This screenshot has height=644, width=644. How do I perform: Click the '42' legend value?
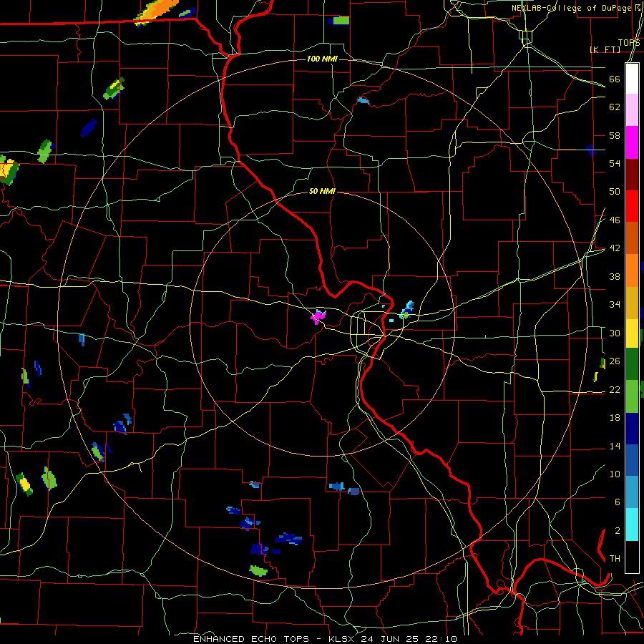coord(615,248)
